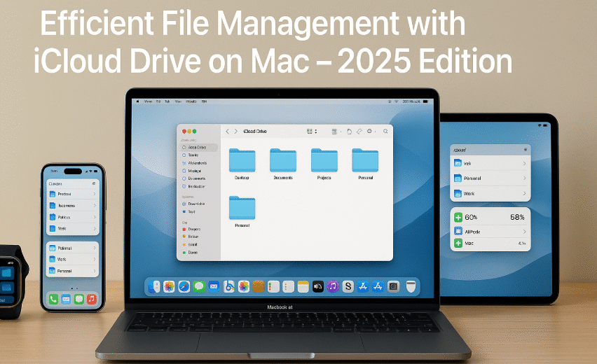This screenshot has width=597, height=364.
Task: Expand the Work row chevron on iPhone
Action: [x=95, y=260]
